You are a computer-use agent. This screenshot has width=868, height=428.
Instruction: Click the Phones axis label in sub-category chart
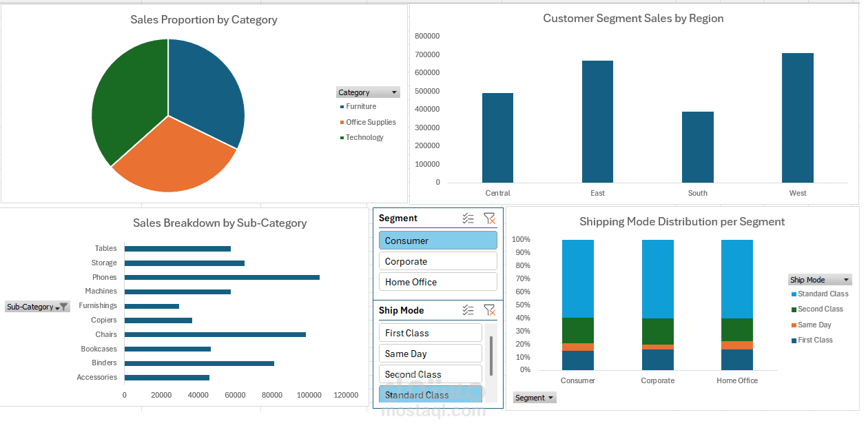pos(105,277)
